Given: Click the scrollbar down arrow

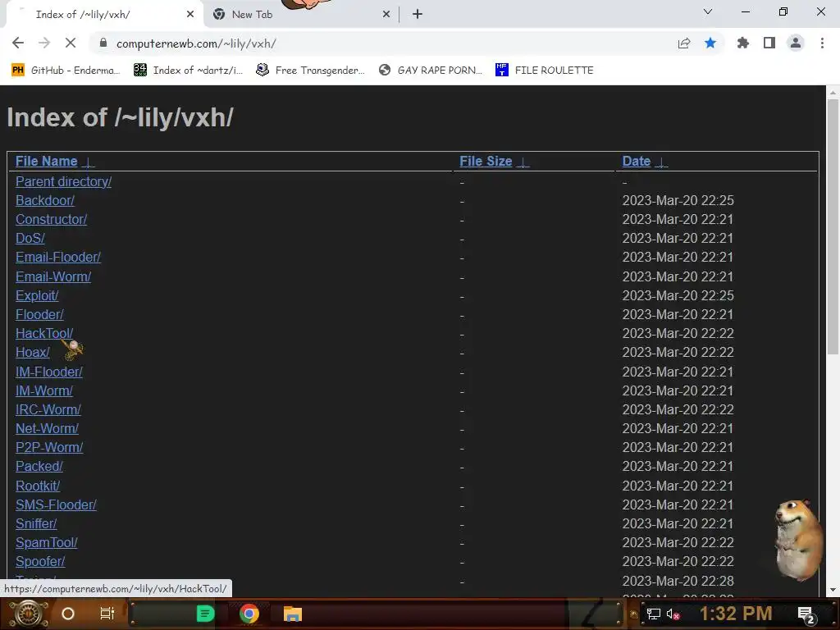Looking at the screenshot, I should (x=833, y=590).
